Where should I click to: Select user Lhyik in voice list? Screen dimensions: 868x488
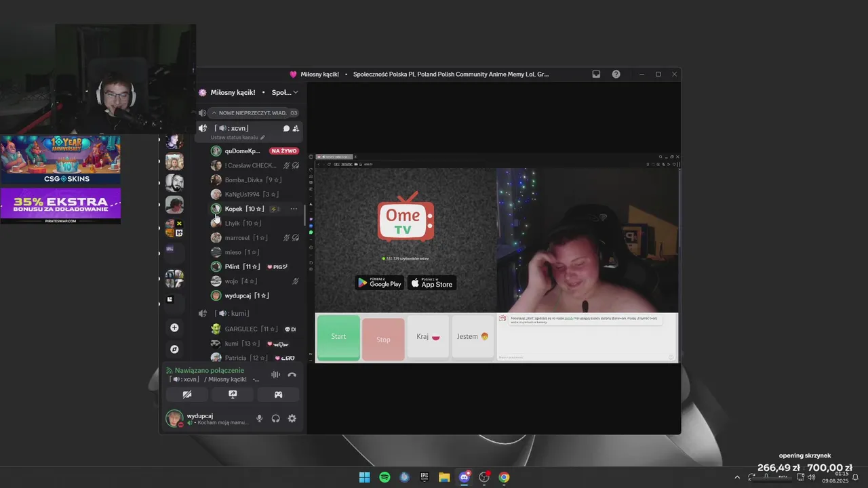tap(243, 223)
